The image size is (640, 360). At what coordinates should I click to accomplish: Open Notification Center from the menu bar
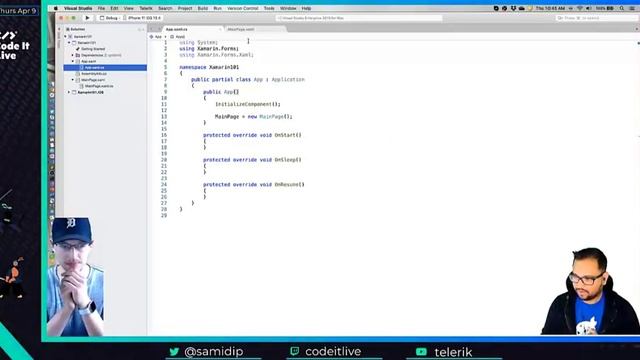pyautogui.click(x=632, y=8)
